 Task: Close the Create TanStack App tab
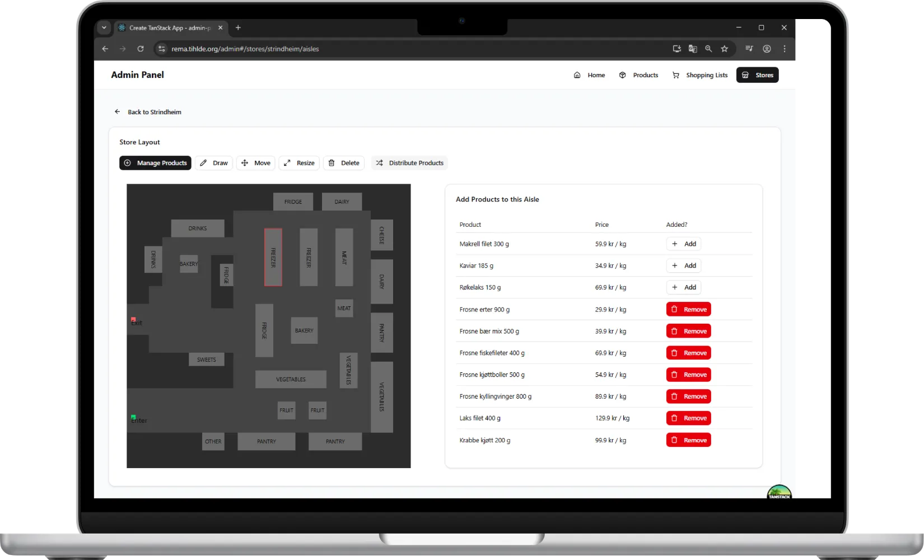(220, 27)
